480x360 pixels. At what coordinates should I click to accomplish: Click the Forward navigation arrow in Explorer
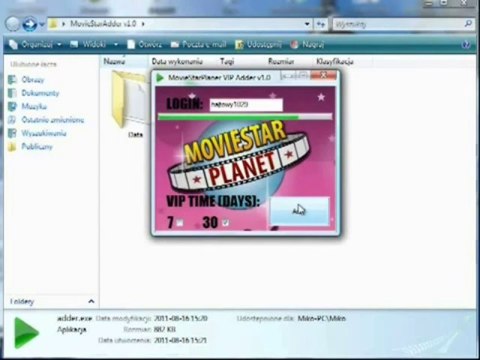click(x=30, y=24)
